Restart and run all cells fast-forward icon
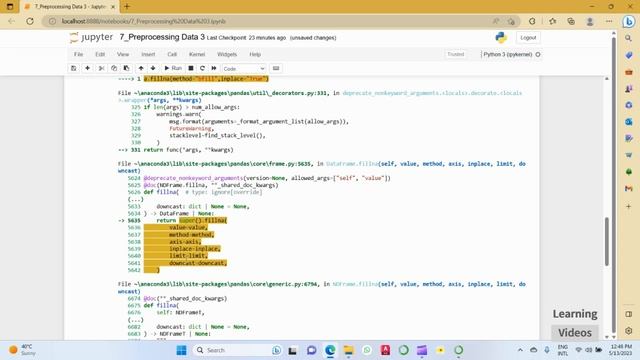This screenshot has height=360, width=640. tap(214, 68)
